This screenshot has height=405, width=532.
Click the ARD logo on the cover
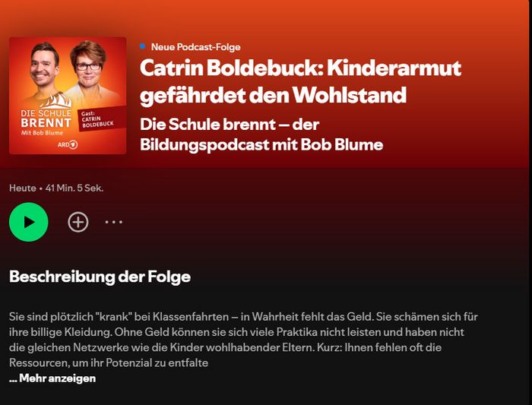pos(68,145)
